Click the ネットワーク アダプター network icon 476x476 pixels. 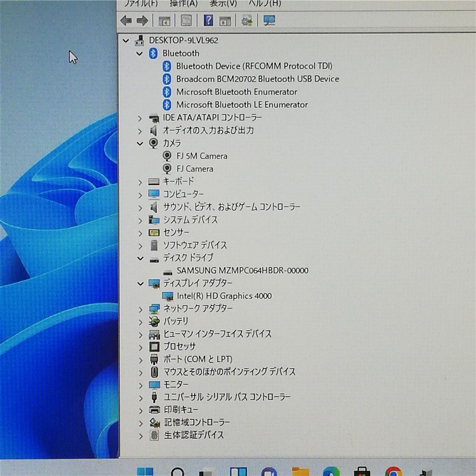click(154, 309)
